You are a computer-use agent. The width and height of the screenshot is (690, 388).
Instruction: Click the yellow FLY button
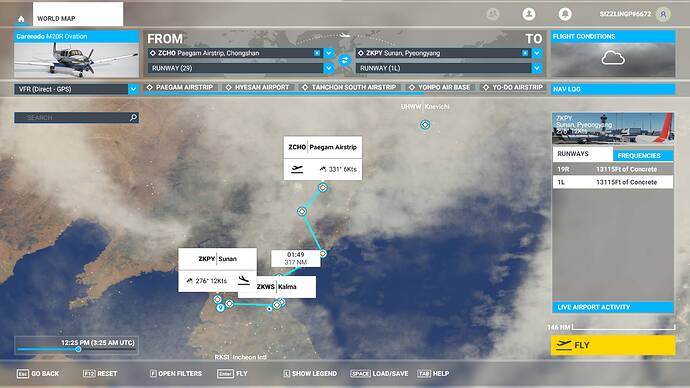pos(613,345)
